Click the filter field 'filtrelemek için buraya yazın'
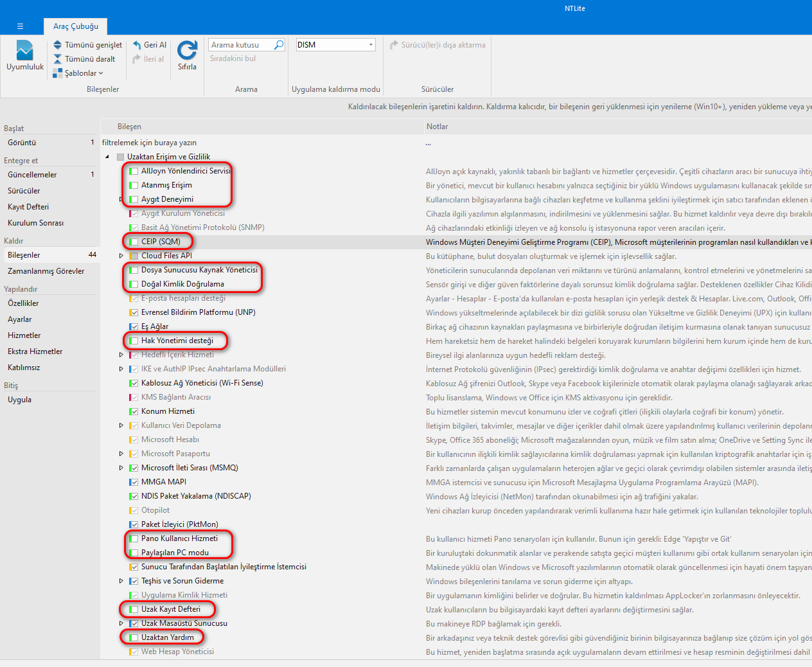 (x=261, y=143)
